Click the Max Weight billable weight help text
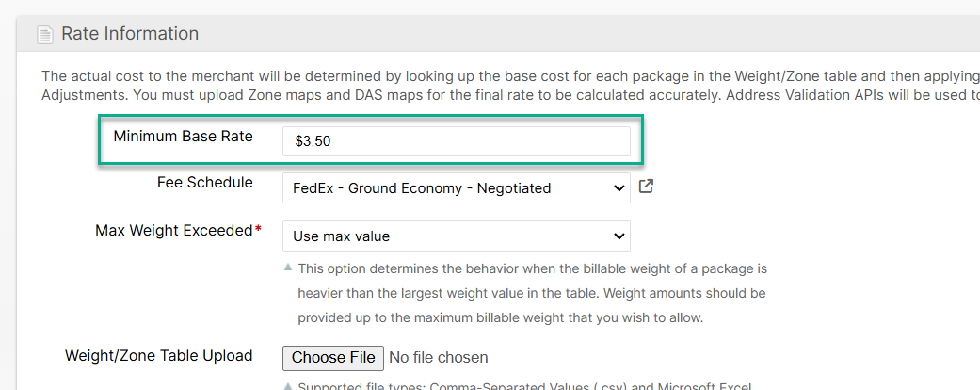Viewport: 980px width, 390px height. click(532, 293)
